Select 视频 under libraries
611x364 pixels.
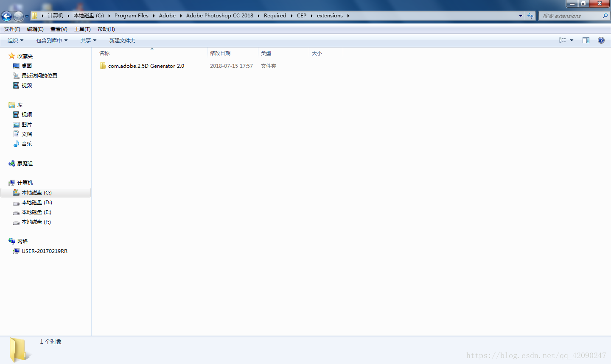[x=27, y=114]
